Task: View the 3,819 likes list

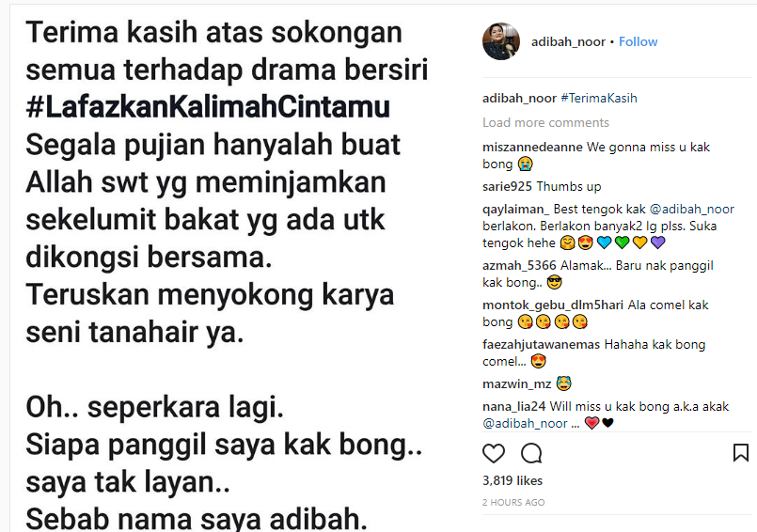Action: (x=513, y=481)
